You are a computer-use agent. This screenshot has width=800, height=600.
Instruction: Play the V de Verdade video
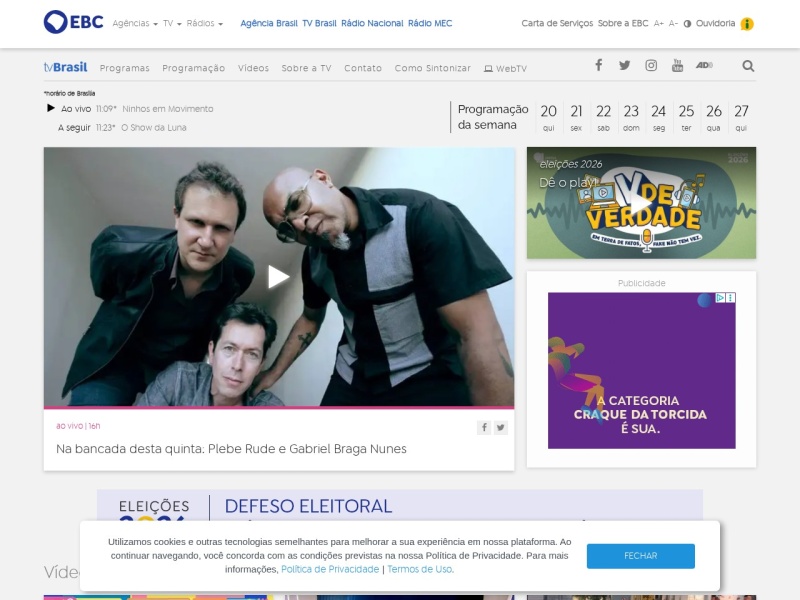[x=641, y=203]
